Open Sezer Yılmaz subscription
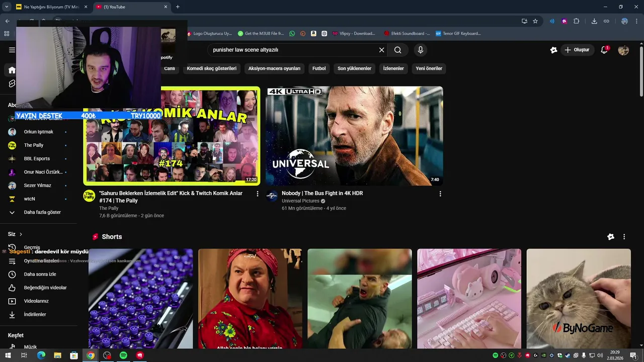The image size is (644, 362). [x=38, y=186]
